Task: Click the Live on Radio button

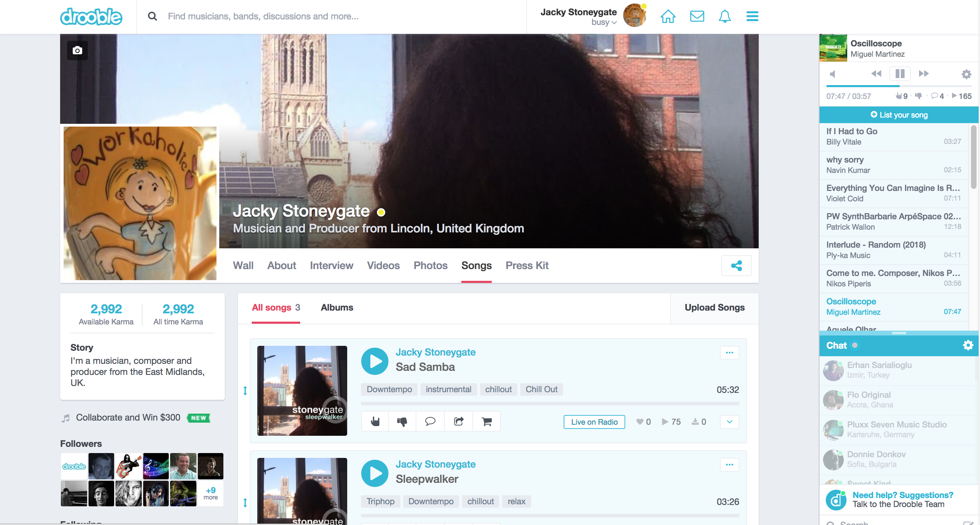Action: tap(594, 422)
